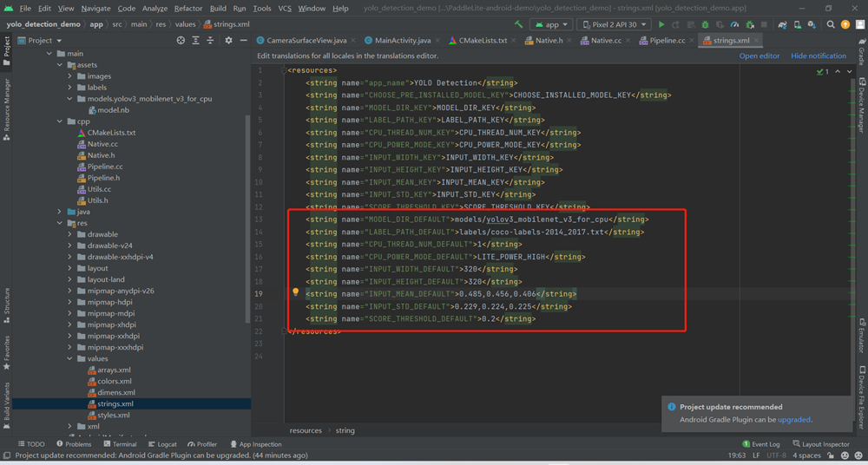The width and height of the screenshot is (868, 465).
Task: Click the upgraded link in notification
Action: coord(794,420)
